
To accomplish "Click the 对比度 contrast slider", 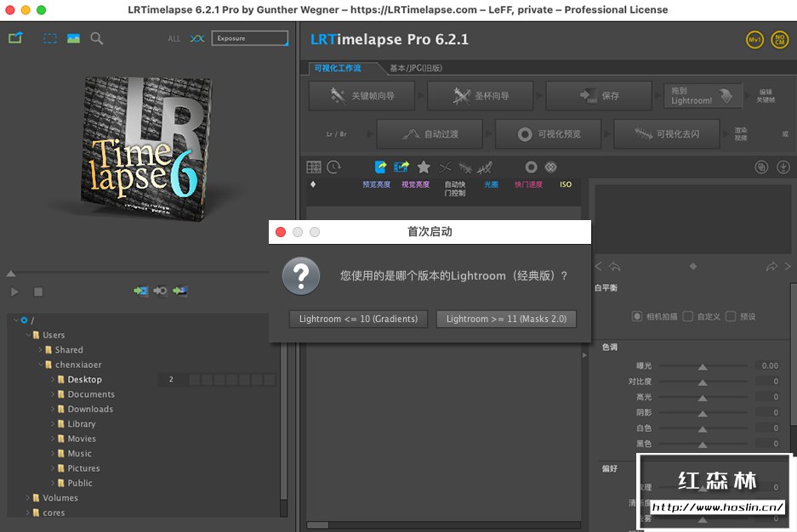I will click(x=703, y=382).
